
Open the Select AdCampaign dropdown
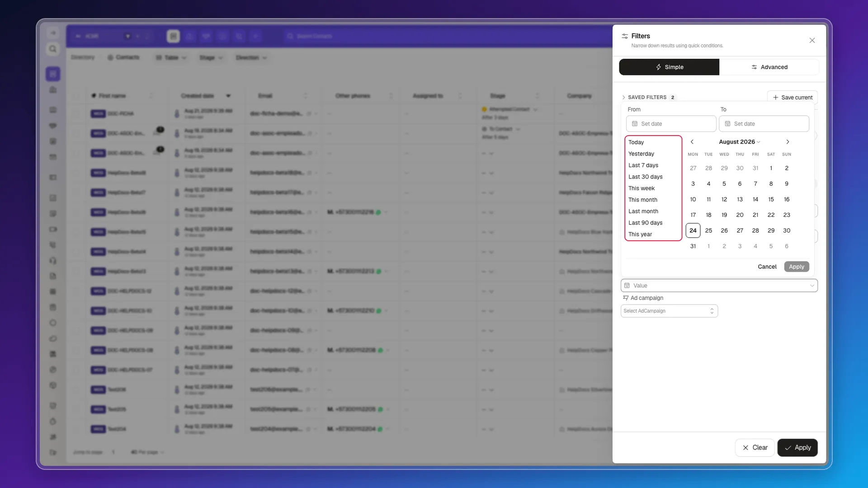669,311
